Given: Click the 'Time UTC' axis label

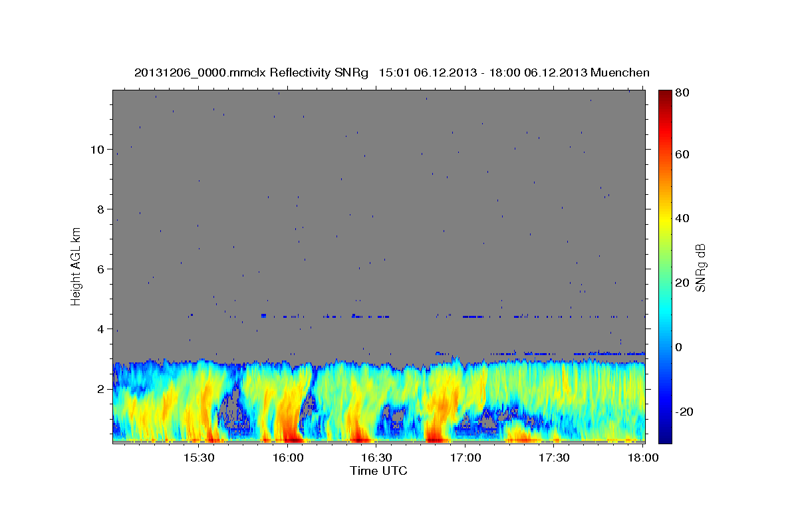Looking at the screenshot, I should pyautogui.click(x=378, y=471).
